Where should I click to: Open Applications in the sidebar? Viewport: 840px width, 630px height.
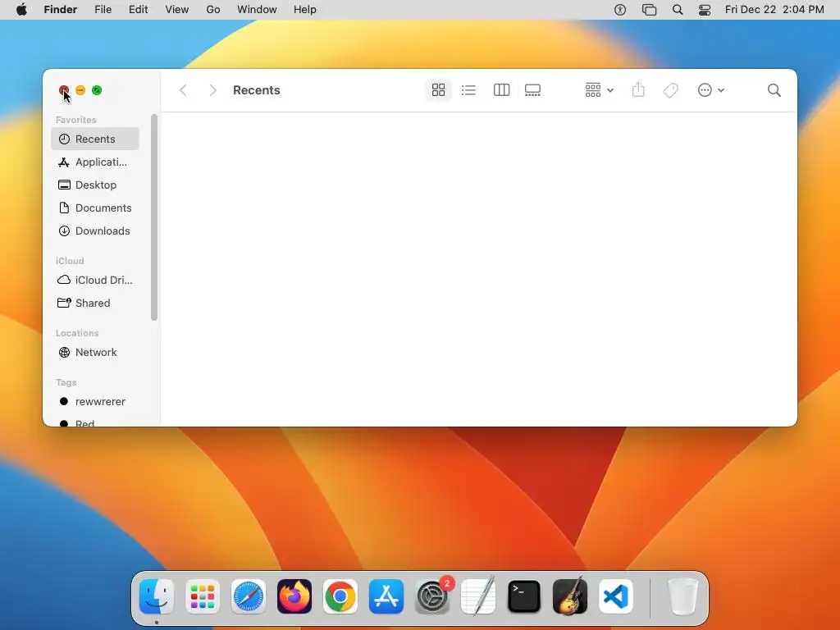click(95, 162)
